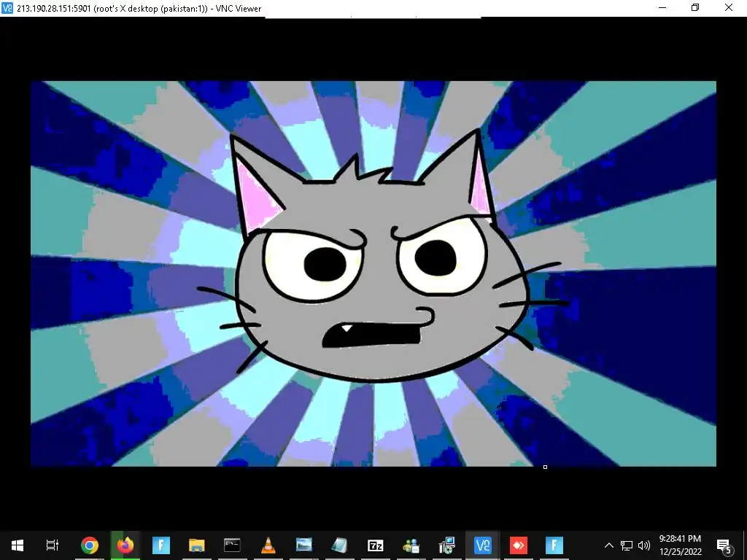Open the red AnyDesk taskbar icon
Viewport: 747px width, 560px height.
[x=519, y=545]
